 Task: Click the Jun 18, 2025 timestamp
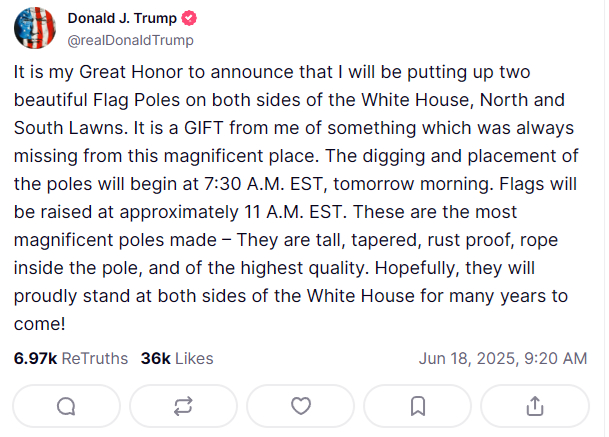tap(502, 358)
